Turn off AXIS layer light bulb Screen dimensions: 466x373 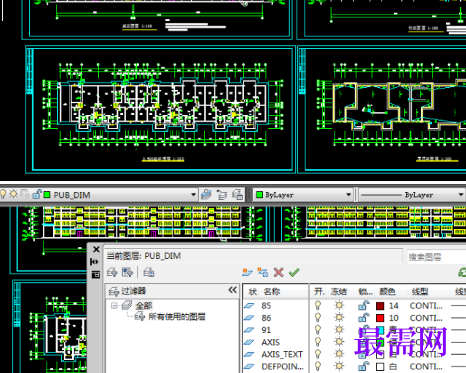pyautogui.click(x=318, y=342)
